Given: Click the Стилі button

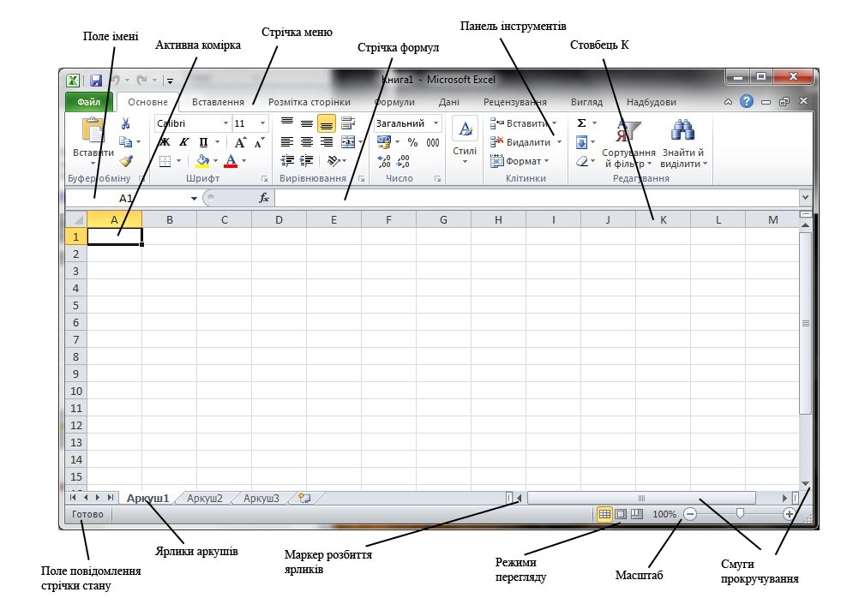Looking at the screenshot, I should [465, 141].
